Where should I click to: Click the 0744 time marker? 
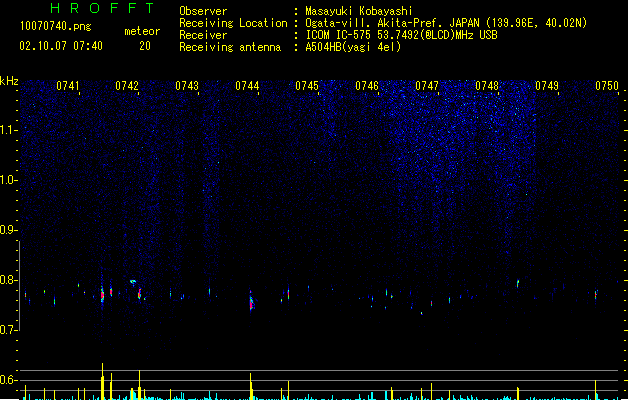[x=247, y=86]
